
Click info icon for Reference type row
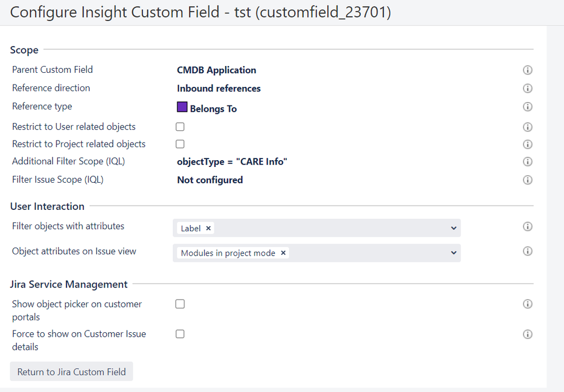coord(528,107)
